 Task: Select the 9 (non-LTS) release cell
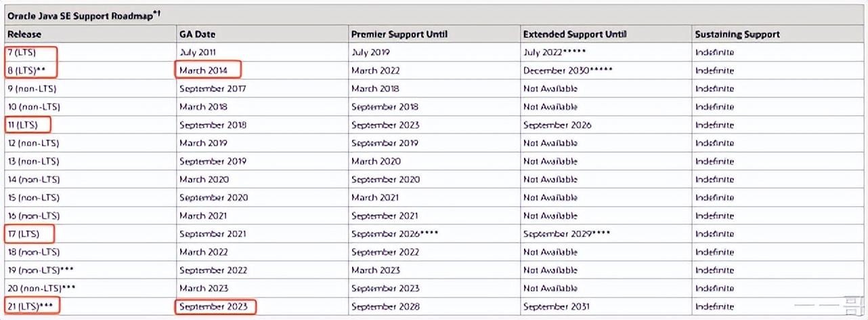32,89
